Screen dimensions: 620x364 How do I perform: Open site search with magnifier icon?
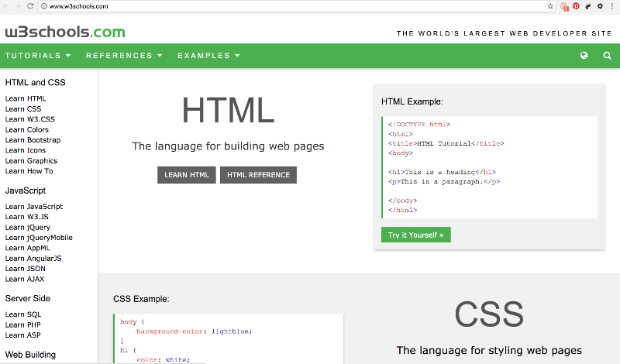[x=608, y=56]
